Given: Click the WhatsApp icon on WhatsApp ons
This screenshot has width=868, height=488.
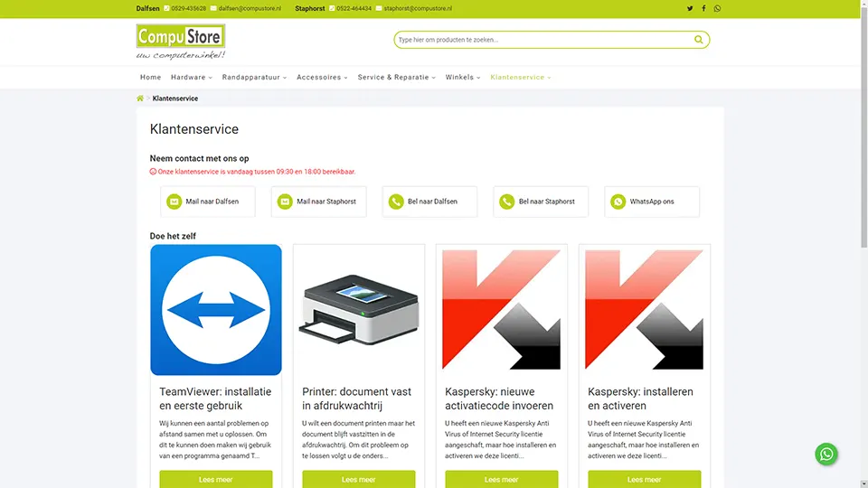Looking at the screenshot, I should click(618, 202).
